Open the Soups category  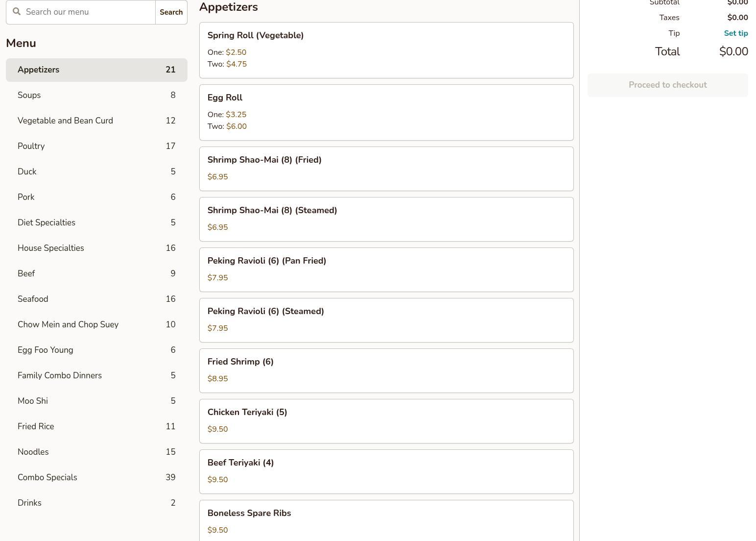(x=96, y=96)
